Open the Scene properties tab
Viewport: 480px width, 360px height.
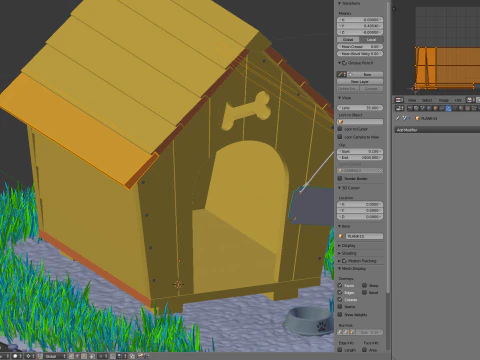click(423, 108)
